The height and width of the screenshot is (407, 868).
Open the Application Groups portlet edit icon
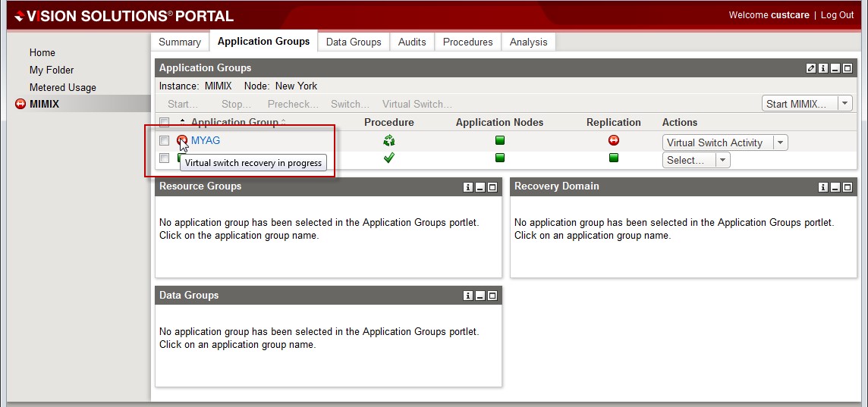click(810, 68)
